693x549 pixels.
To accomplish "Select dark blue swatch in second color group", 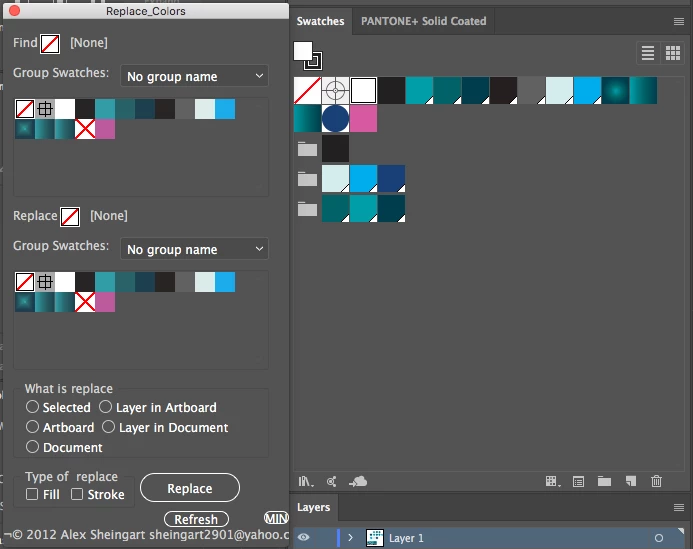I will (391, 179).
